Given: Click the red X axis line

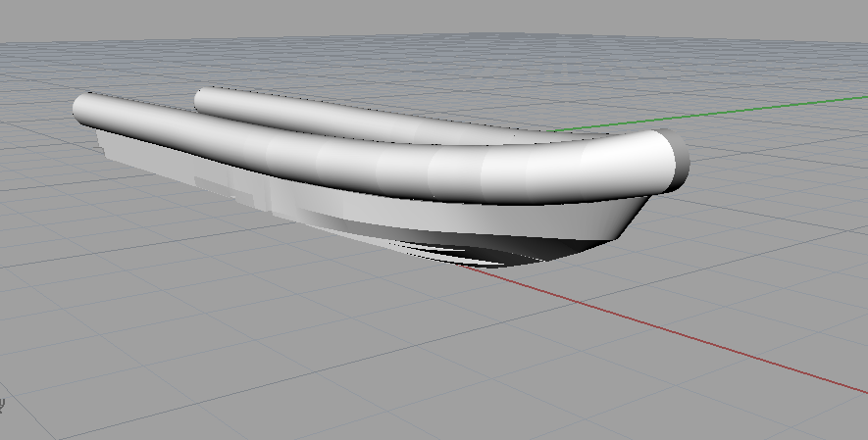Looking at the screenshot, I should click(664, 330).
